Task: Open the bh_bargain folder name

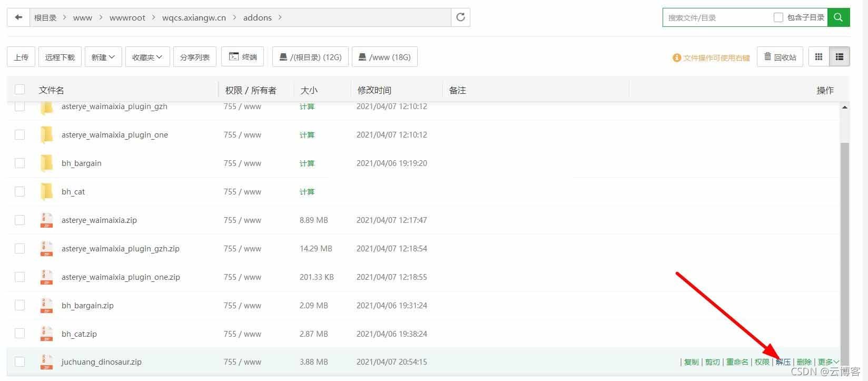Action: click(x=82, y=163)
